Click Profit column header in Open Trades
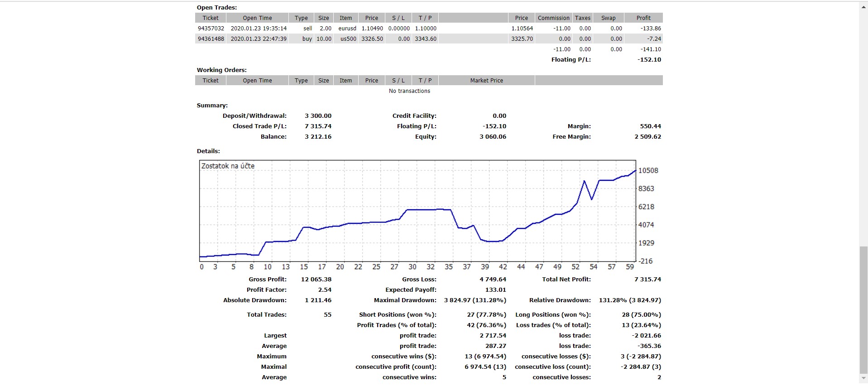Screen dimensions: 868x386 pyautogui.click(x=643, y=18)
